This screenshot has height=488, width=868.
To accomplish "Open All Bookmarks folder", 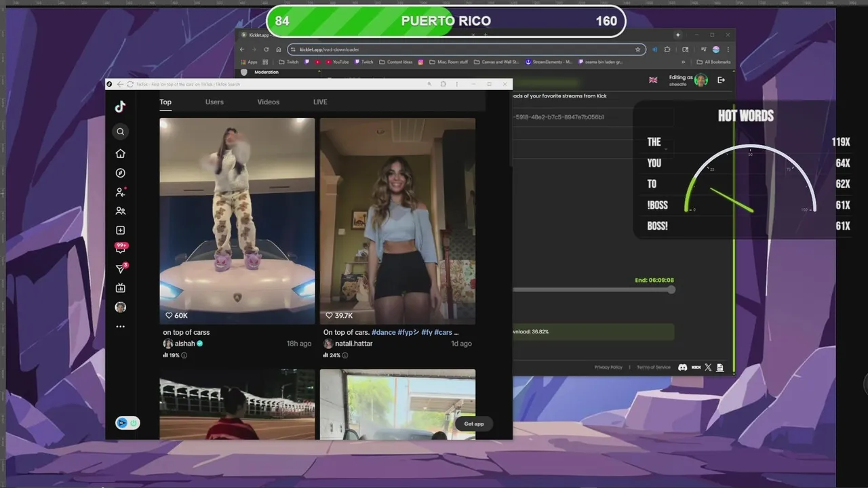I will pos(713,62).
